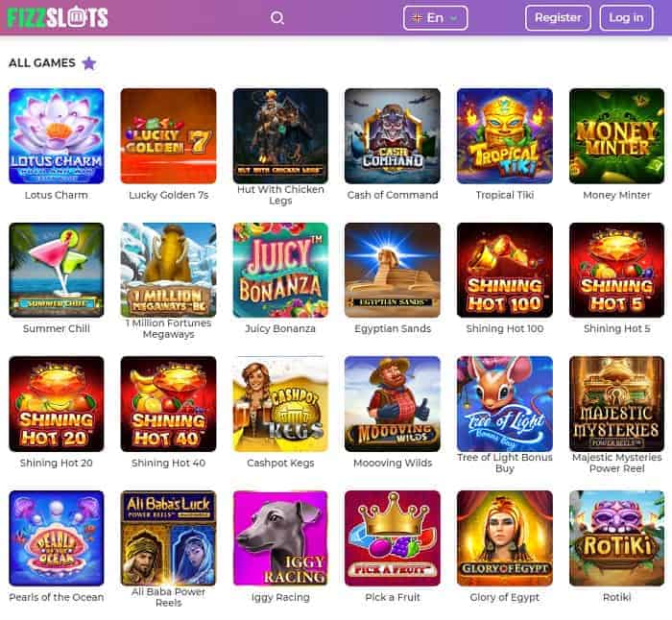Click the Moooving Wilds title link
The image size is (672, 620).
393,463
